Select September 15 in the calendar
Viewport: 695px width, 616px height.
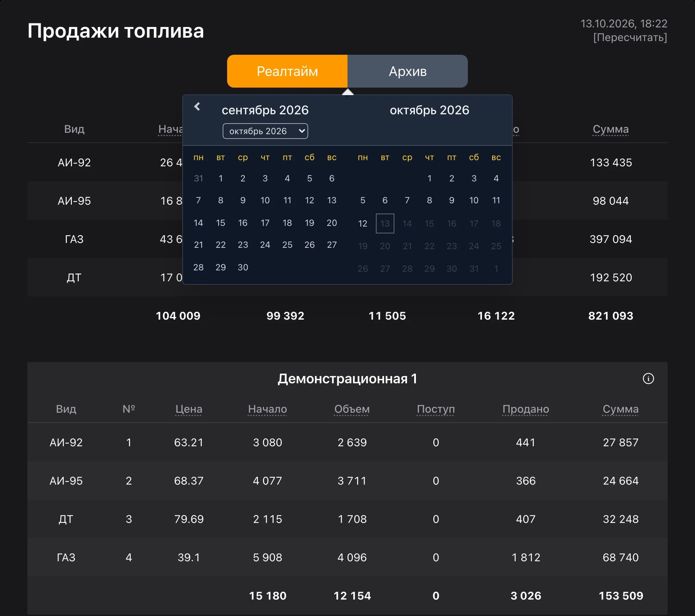coord(221,223)
